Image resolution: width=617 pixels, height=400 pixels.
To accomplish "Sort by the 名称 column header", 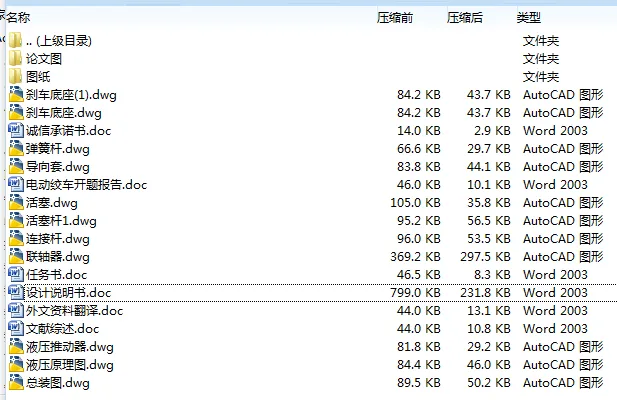I will [18, 17].
